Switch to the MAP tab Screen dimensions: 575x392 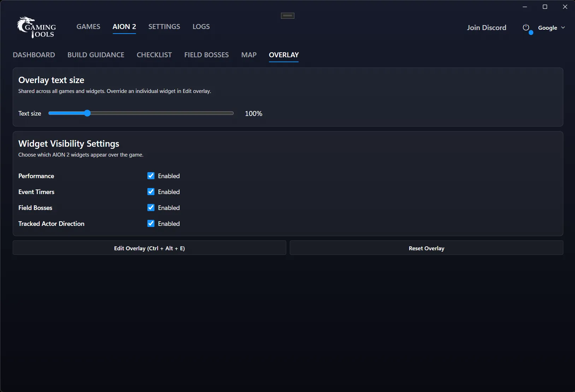point(249,55)
